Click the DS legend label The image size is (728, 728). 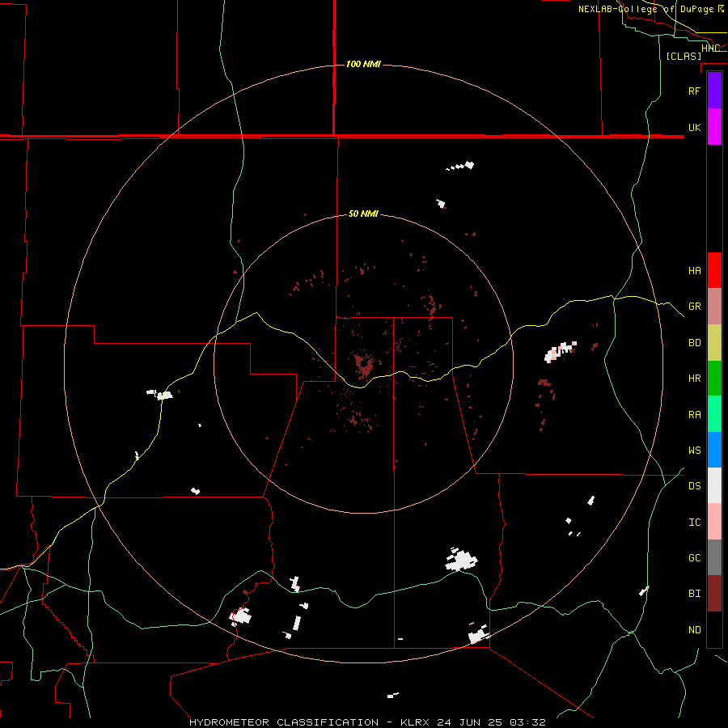click(x=694, y=486)
